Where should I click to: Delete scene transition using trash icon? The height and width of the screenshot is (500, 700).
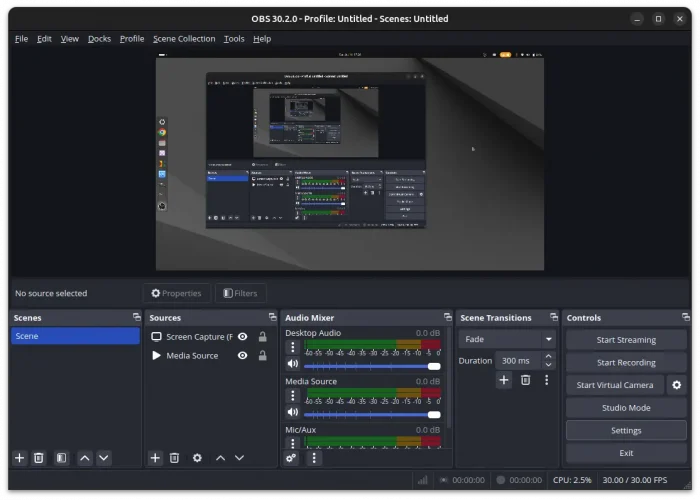click(525, 380)
